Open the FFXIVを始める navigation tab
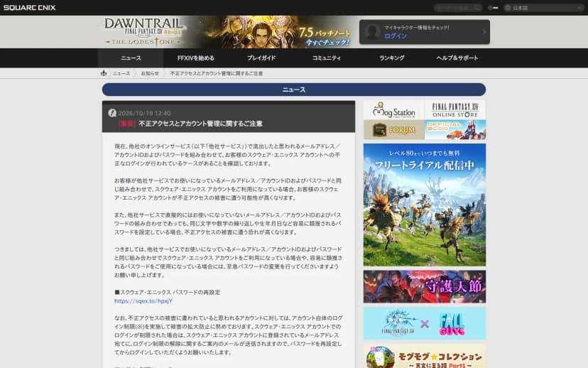 (196, 58)
